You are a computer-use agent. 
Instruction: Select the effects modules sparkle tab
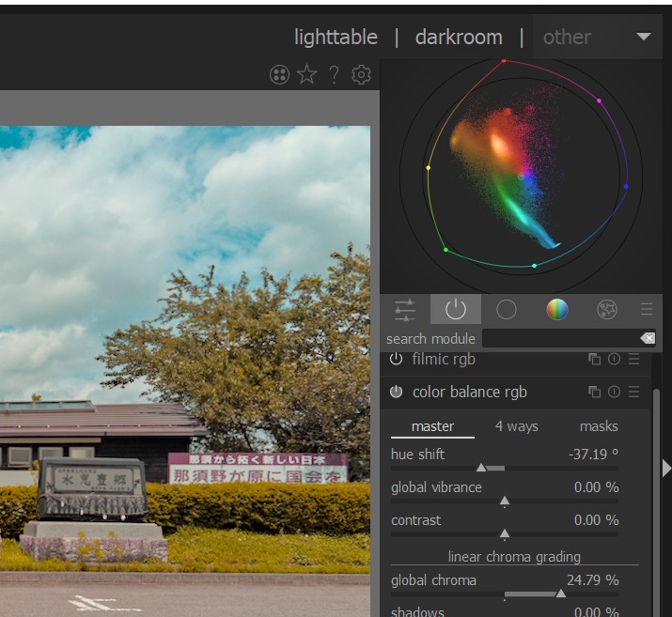click(x=607, y=309)
